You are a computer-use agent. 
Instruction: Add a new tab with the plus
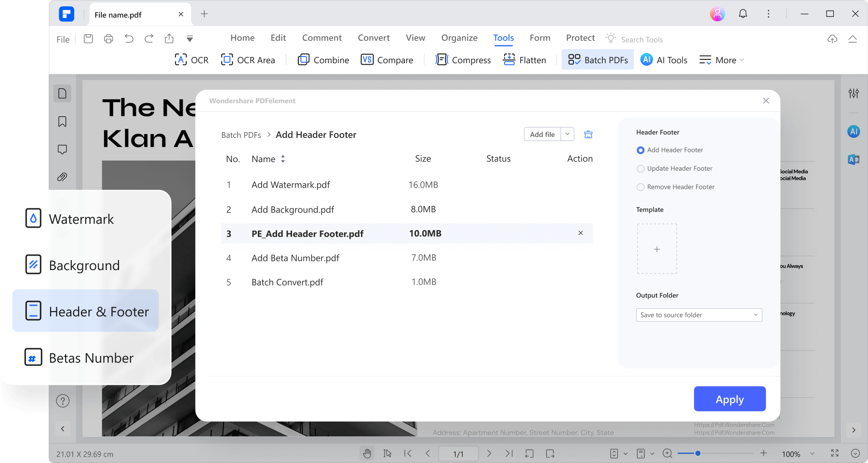(x=204, y=14)
